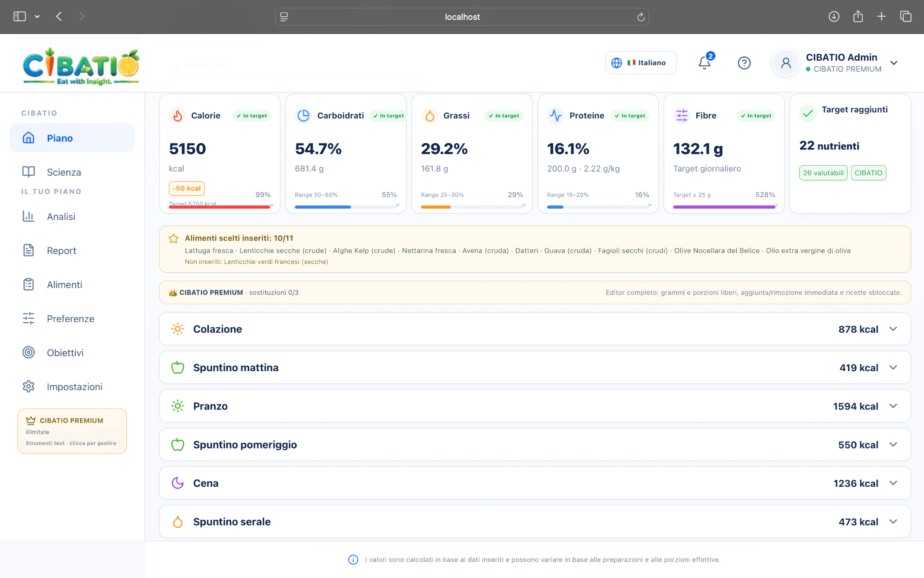Click the '200.0 g · 2.22 g/kg' protein value
Viewport: 924px width, 578px height.
(x=583, y=169)
